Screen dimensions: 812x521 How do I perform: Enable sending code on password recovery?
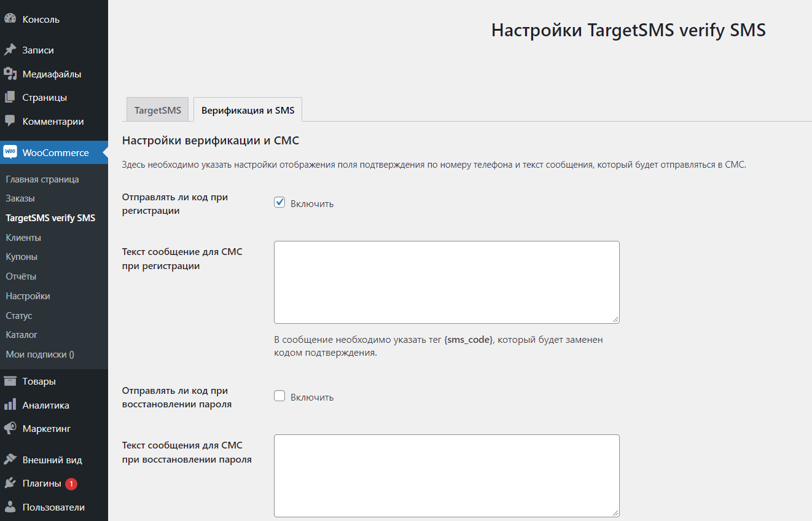click(x=279, y=396)
